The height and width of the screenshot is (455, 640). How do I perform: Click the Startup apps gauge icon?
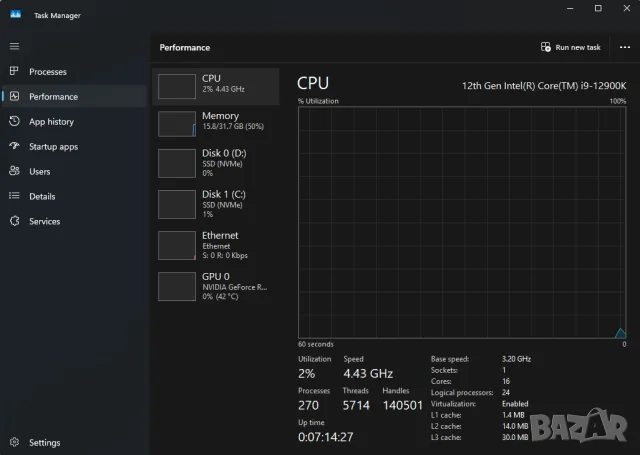click(x=14, y=146)
